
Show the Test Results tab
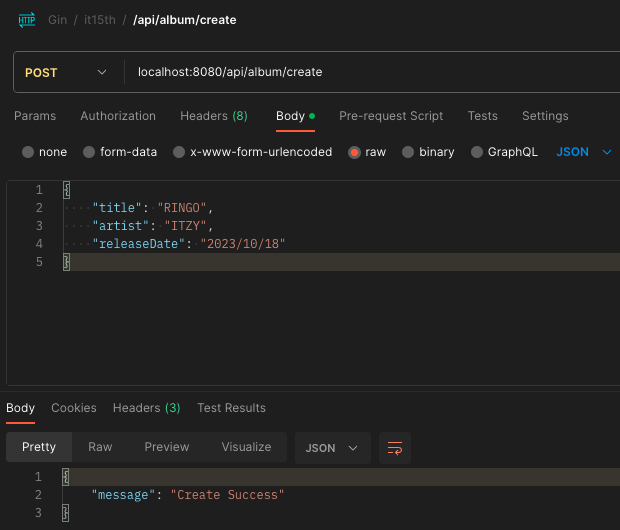point(231,408)
